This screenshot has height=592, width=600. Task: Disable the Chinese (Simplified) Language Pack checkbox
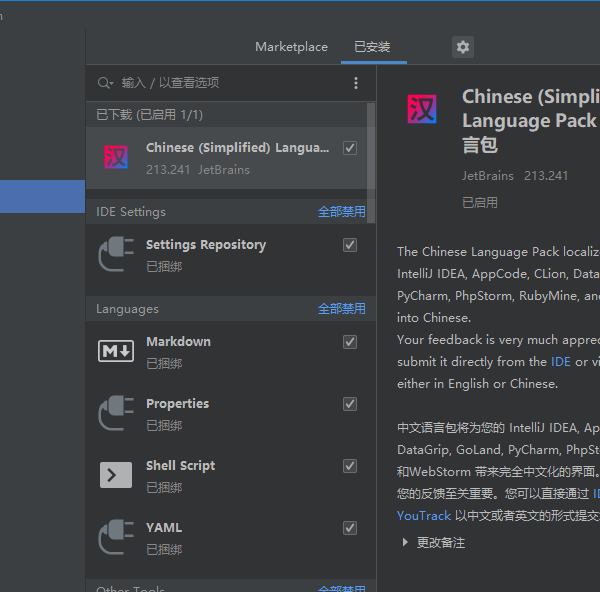pyautogui.click(x=350, y=148)
